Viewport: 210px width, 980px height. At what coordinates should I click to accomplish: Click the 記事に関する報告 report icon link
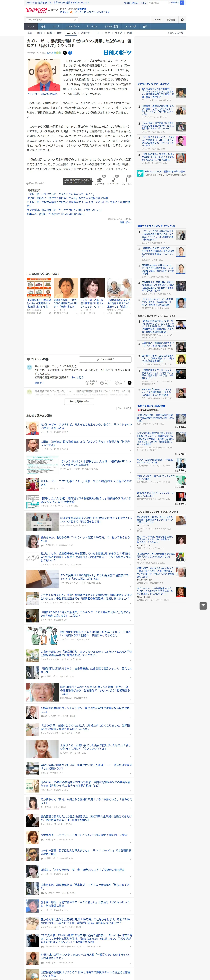point(36,183)
